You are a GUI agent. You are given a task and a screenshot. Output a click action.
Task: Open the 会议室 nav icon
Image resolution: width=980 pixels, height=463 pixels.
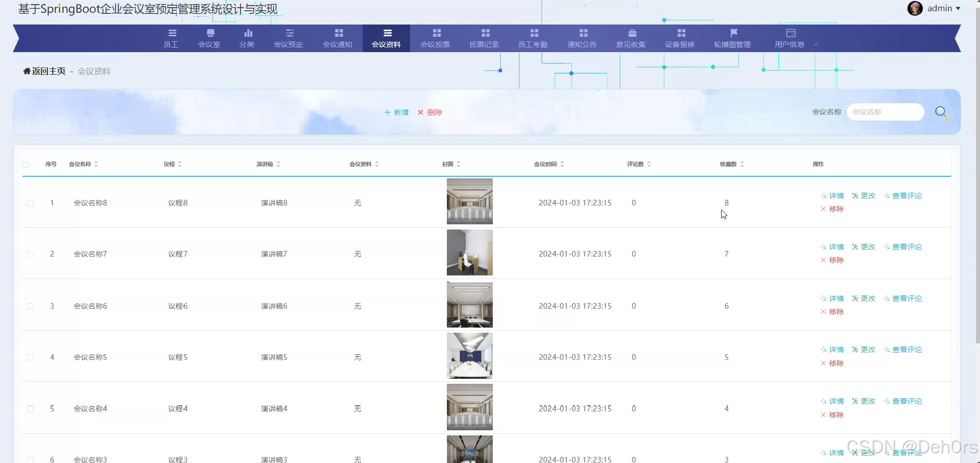pos(210,33)
